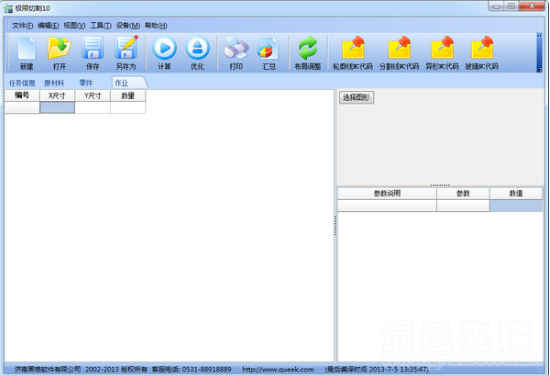Click the 分割线NC代码 toolbar icon
550x376 pixels.
click(399, 53)
